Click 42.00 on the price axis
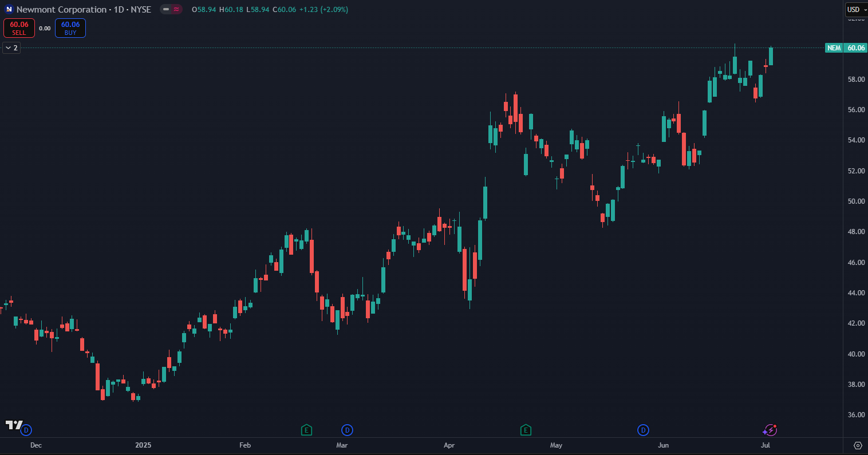 click(x=856, y=323)
